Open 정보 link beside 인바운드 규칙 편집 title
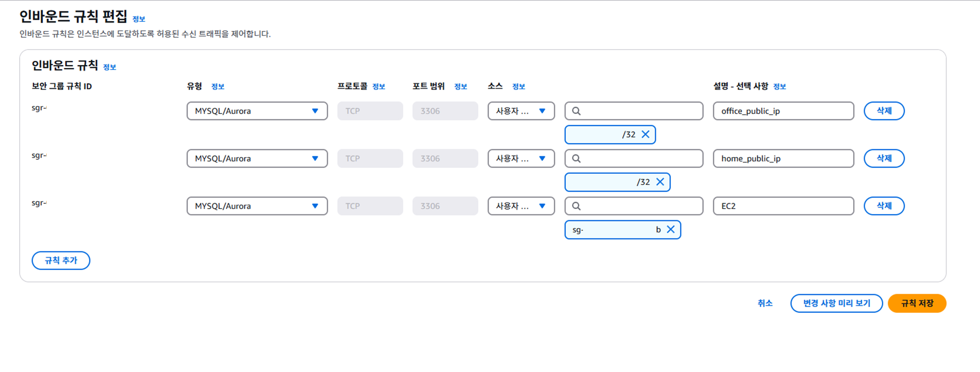 pos(139,19)
